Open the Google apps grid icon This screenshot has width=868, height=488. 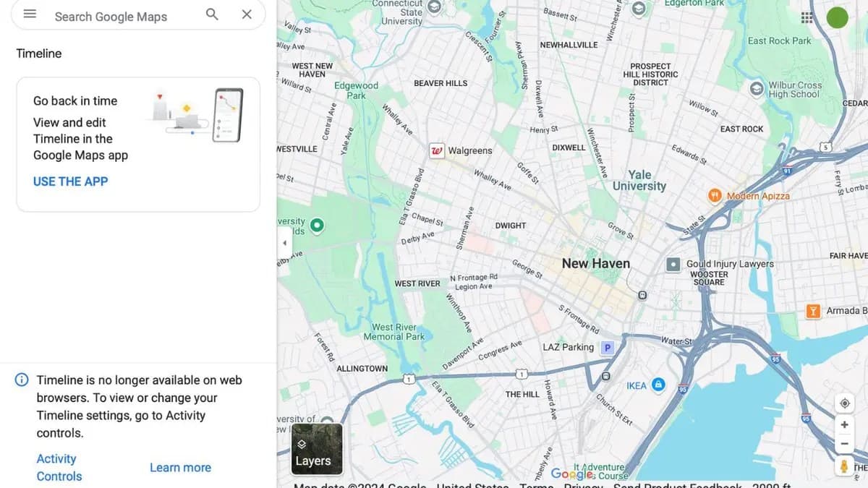(x=807, y=16)
